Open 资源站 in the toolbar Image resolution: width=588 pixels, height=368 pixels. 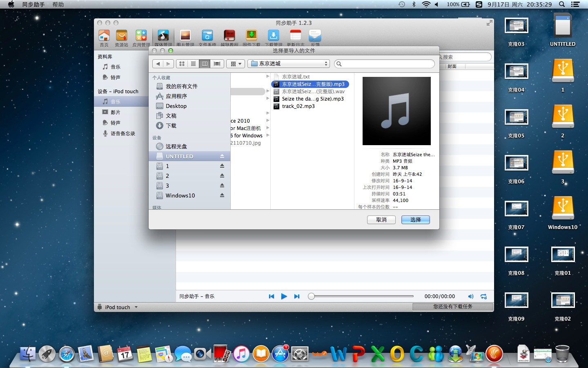(121, 37)
